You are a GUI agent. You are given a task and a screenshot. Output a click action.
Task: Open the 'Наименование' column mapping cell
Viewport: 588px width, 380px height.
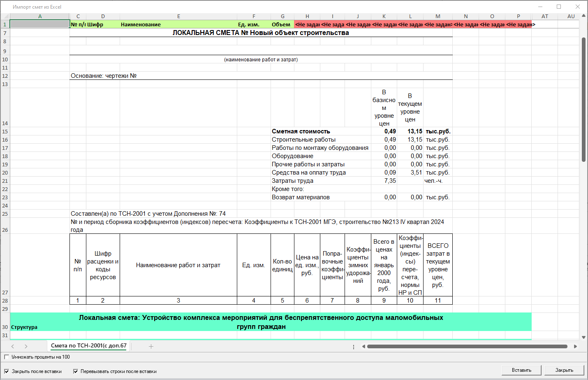[x=178, y=24]
